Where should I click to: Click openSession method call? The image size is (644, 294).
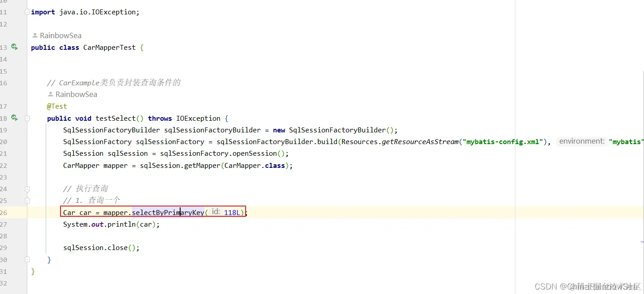point(255,154)
